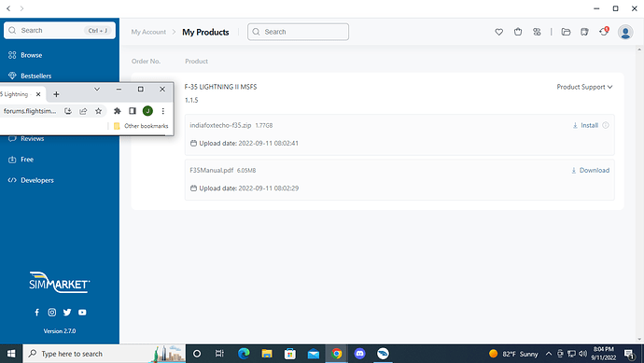Open SimMarket Facebook page icon
Screen dimensions: 644x363
[x=37, y=312]
